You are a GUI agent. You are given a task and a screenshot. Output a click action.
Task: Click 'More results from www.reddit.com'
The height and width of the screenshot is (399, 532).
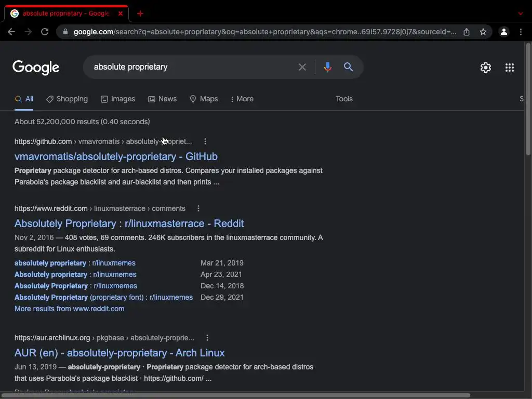click(69, 309)
